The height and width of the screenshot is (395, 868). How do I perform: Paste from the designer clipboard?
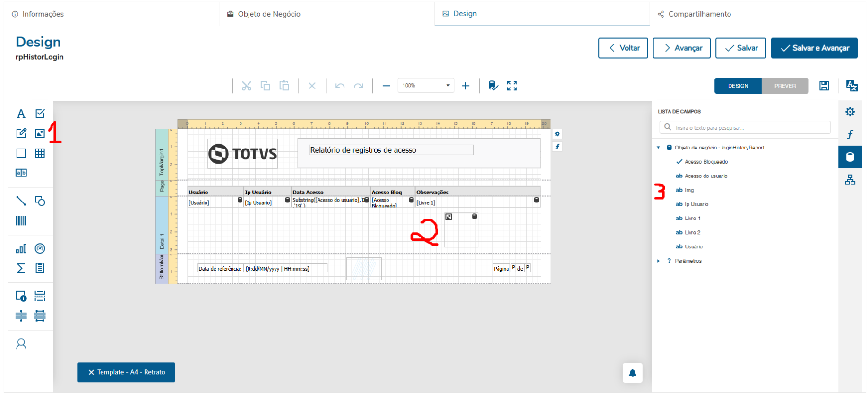pos(284,86)
